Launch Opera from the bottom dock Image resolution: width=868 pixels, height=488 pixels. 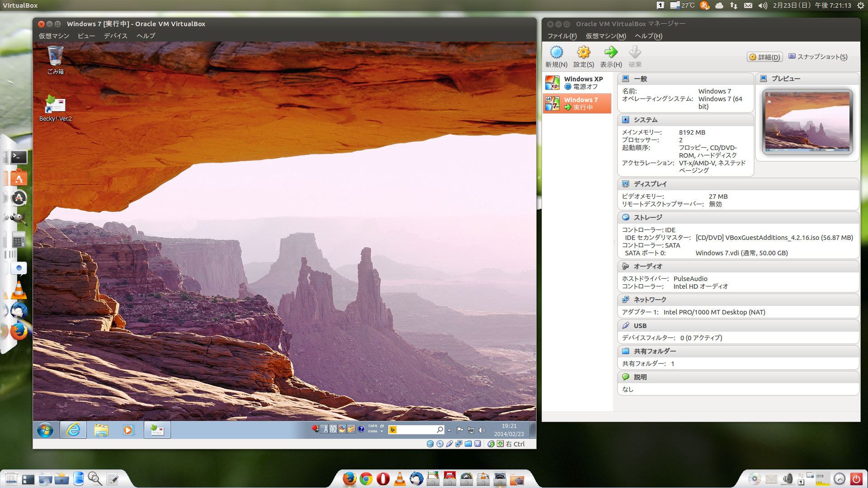point(383,479)
